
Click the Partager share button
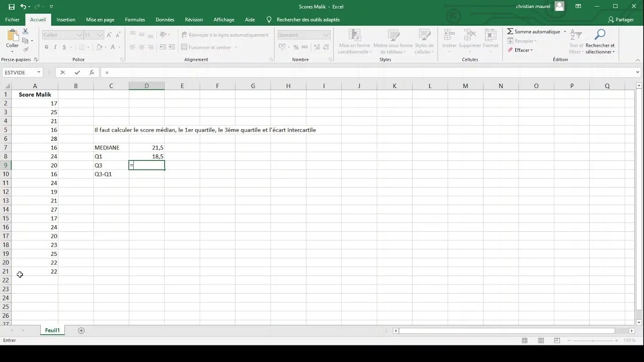pos(621,20)
